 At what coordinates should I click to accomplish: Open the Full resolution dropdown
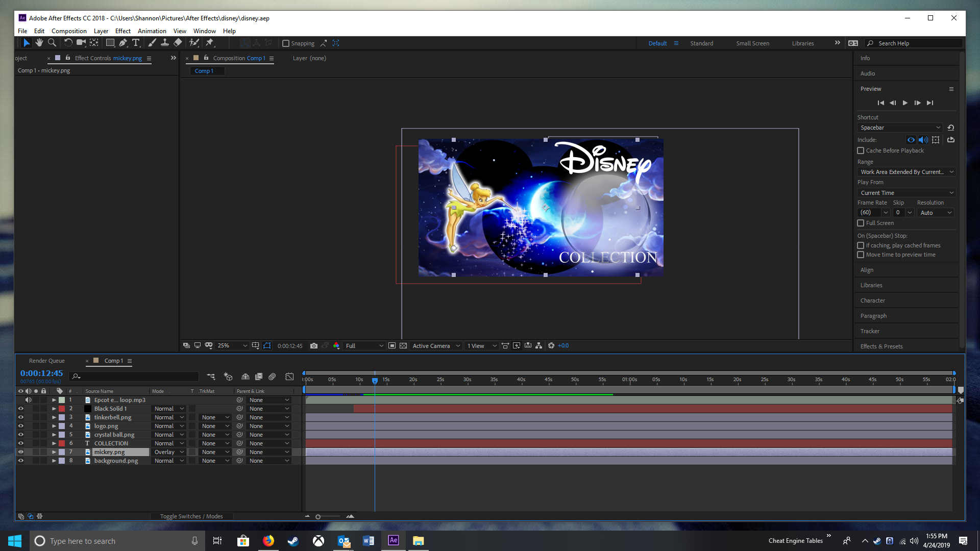364,346
